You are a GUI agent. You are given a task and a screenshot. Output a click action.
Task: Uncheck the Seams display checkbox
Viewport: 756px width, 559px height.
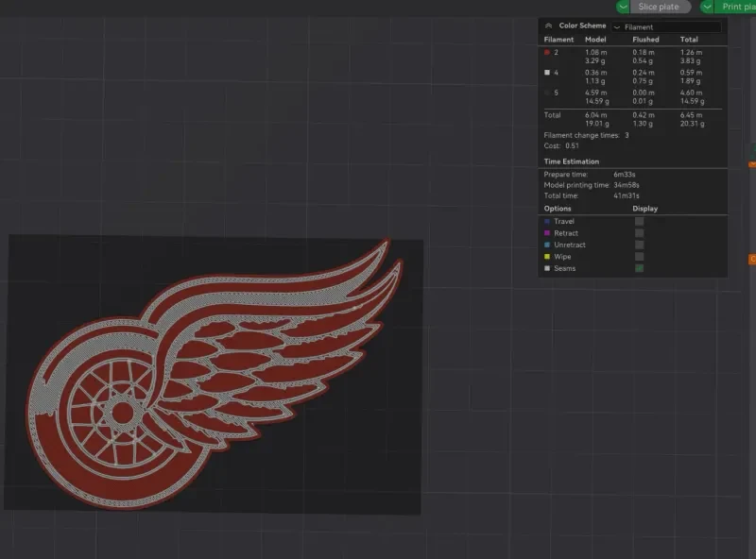(x=640, y=268)
